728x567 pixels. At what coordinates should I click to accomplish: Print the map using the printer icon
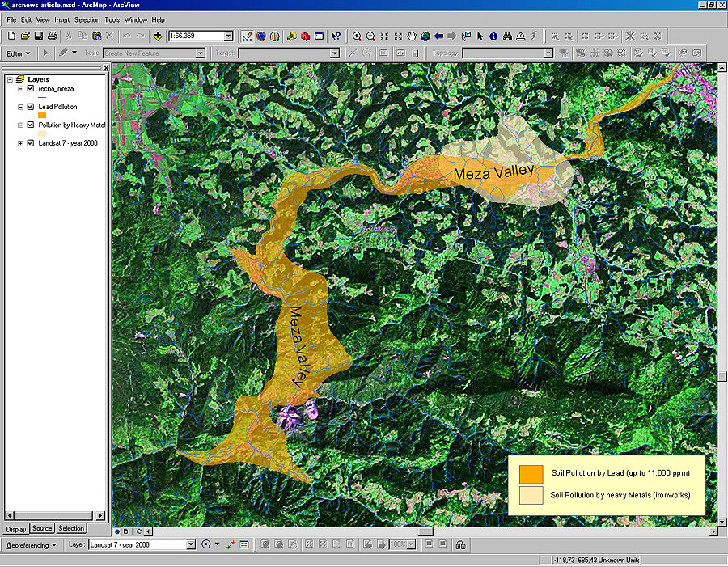[53, 36]
